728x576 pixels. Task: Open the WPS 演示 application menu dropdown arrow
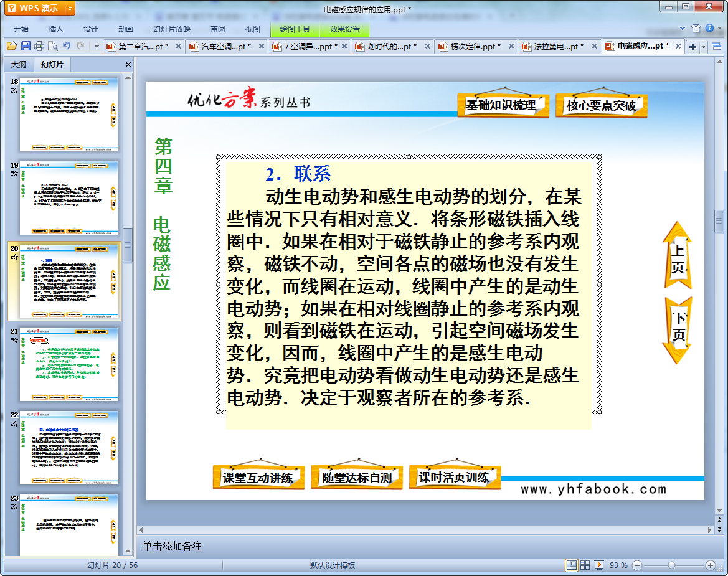[70, 8]
